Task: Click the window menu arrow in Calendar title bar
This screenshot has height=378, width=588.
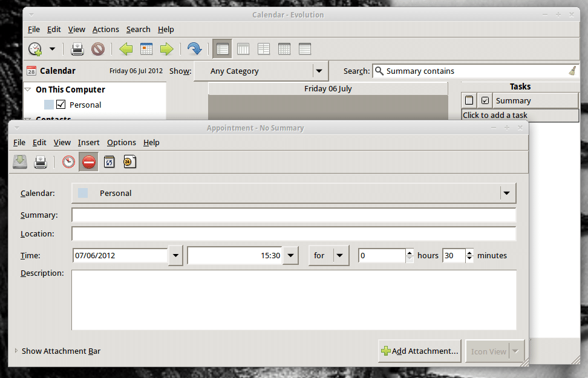Action: [x=31, y=15]
